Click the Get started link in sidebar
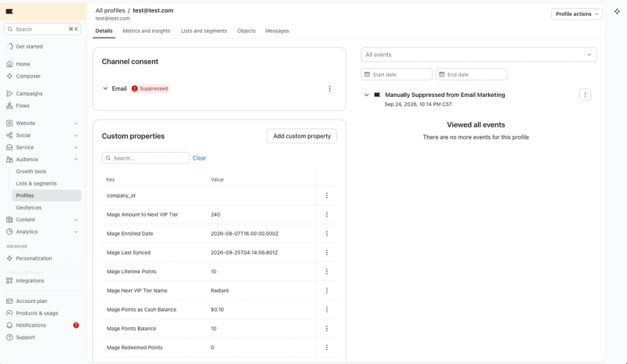Screen dimensions: 627x364 pos(29,46)
